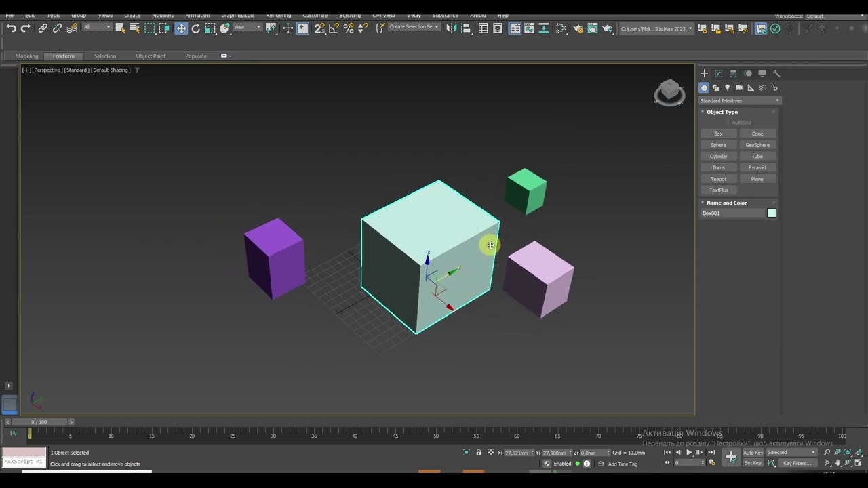Open the selection filter All dropdown
This screenshot has height=488, width=868.
97,28
